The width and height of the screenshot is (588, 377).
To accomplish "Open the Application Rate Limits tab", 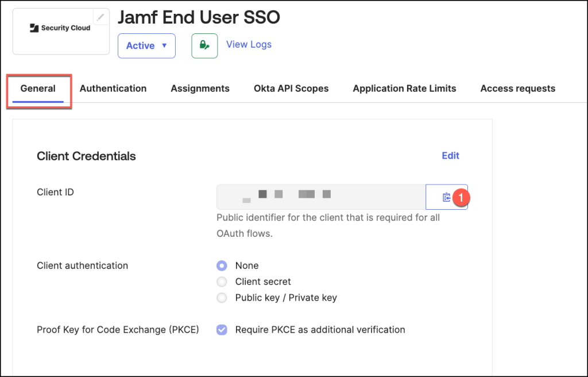I will [x=404, y=89].
